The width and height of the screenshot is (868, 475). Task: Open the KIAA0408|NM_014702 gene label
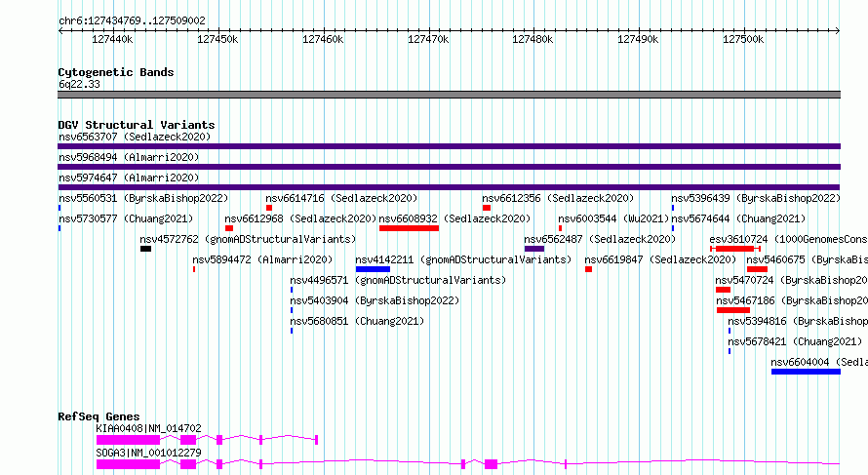pyautogui.click(x=148, y=428)
